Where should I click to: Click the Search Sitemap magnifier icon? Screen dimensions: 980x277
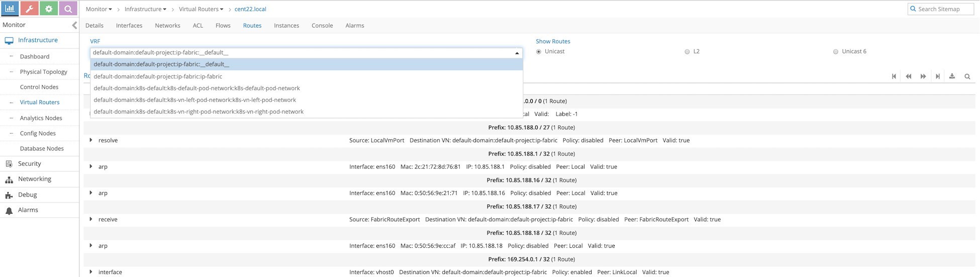(913, 9)
